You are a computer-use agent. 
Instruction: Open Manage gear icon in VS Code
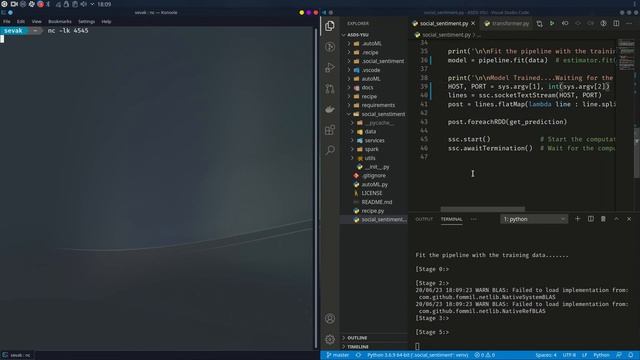tap(330, 339)
